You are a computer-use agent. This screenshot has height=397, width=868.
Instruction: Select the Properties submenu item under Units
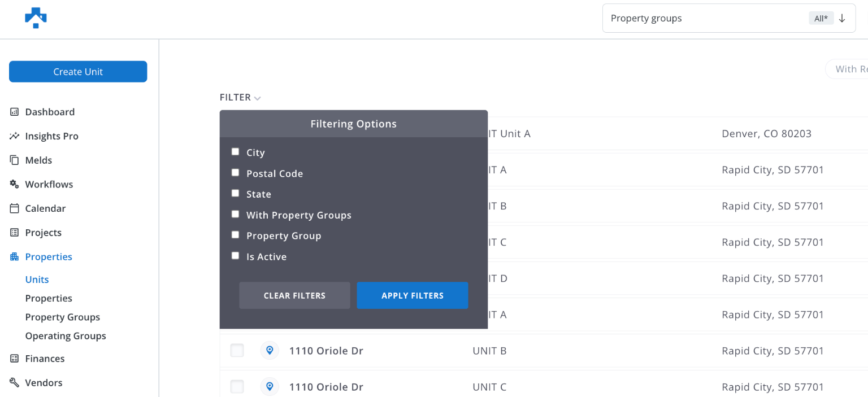tap(49, 298)
